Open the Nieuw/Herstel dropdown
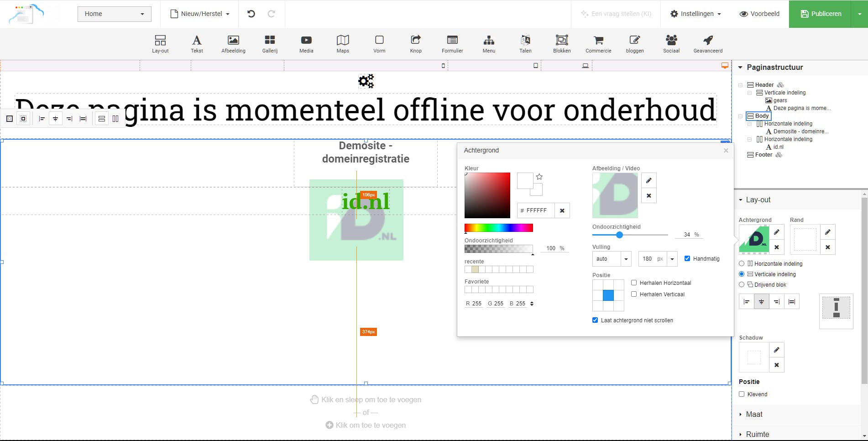The width and height of the screenshot is (868, 441). click(200, 14)
